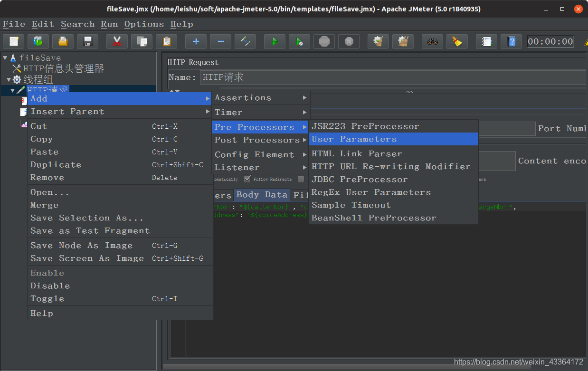This screenshot has width=588, height=371.
Task: Open the Edit menu
Action: [x=43, y=24]
